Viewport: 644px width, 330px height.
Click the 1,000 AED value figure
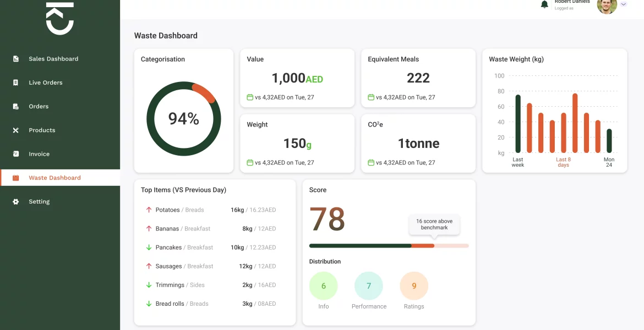297,78
